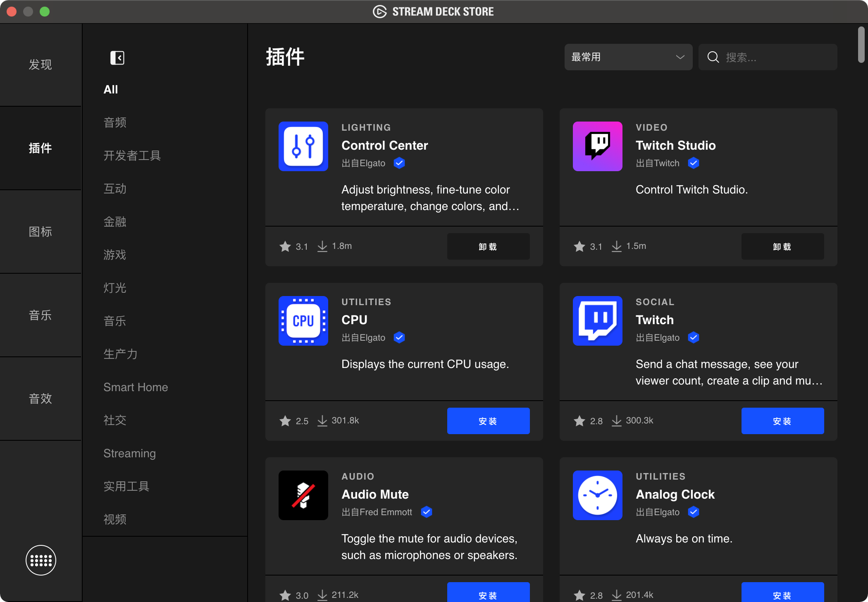Filter by Streaming category
Viewport: 868px width, 602px height.
point(130,454)
